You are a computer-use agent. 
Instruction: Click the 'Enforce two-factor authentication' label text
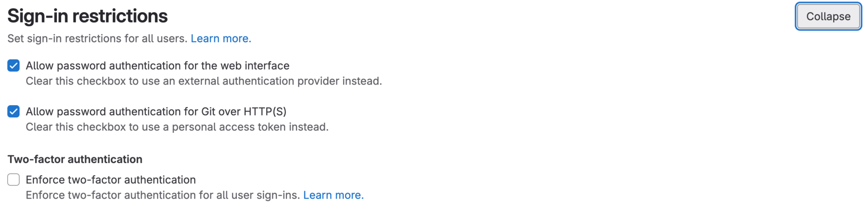(x=111, y=180)
